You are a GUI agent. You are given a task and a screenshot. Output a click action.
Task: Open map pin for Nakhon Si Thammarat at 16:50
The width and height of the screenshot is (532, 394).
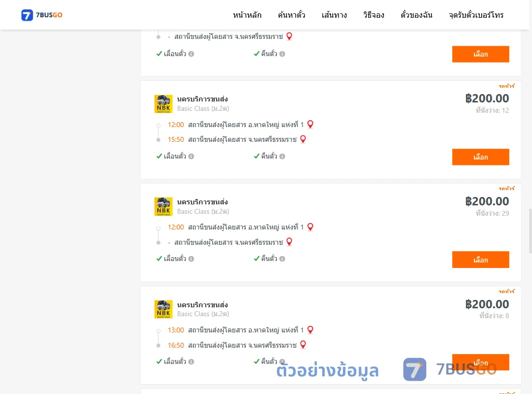coord(303,345)
